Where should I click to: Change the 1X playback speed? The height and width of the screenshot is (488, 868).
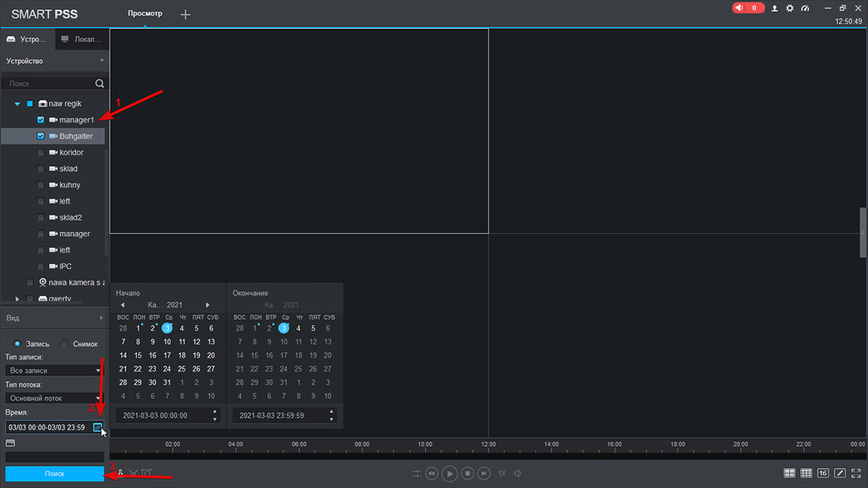tap(502, 474)
